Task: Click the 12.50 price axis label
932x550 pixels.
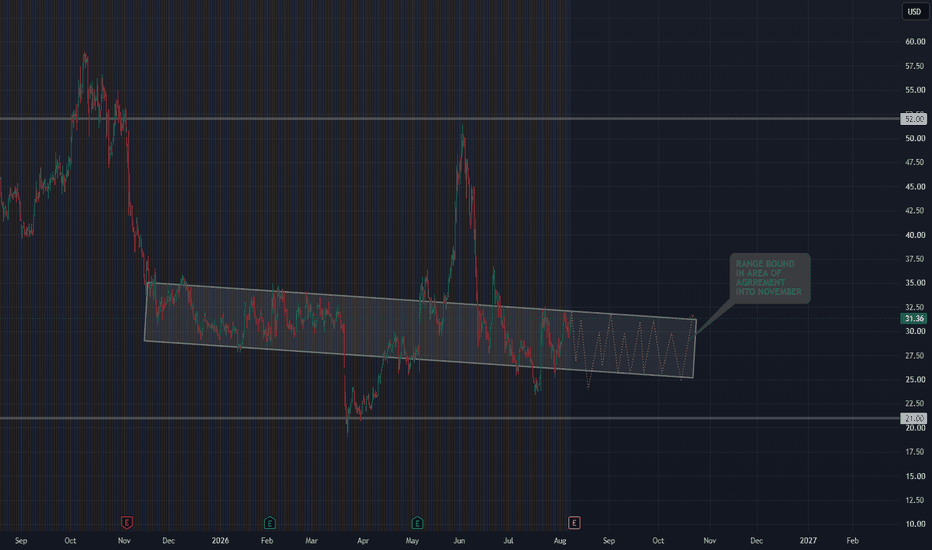Action: click(x=915, y=500)
